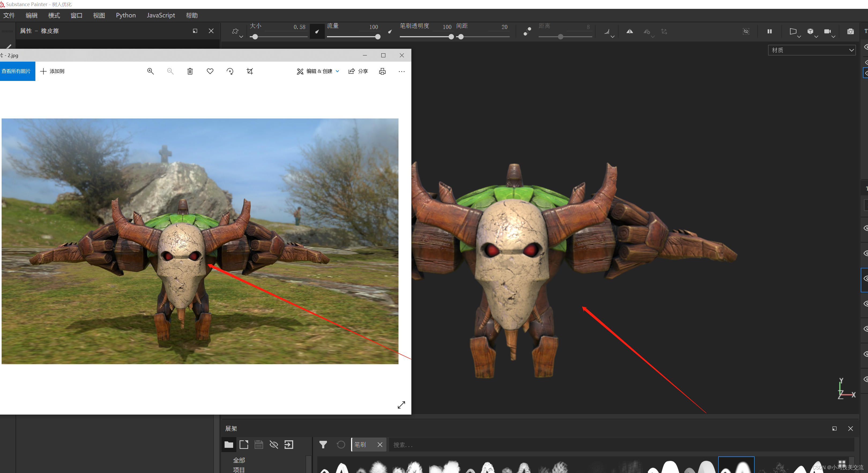The width and height of the screenshot is (868, 473).
Task: Toggle symmetry mirror icon in toolbar
Action: (x=629, y=31)
